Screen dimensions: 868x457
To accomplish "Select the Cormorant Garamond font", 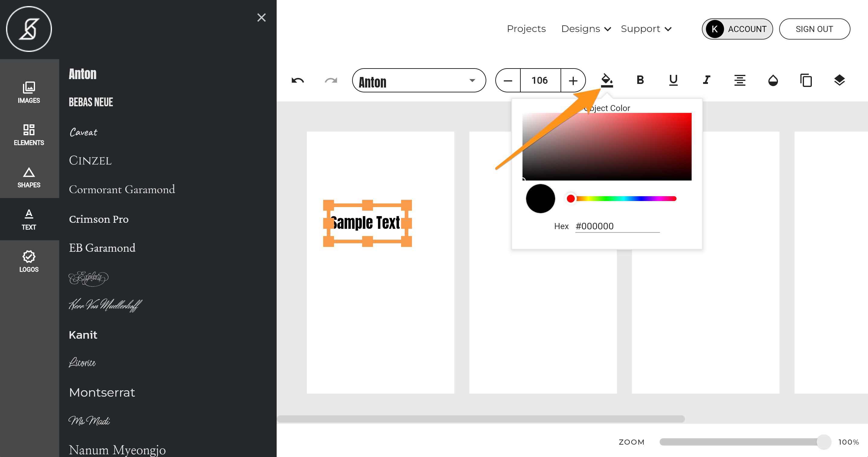I will click(122, 189).
